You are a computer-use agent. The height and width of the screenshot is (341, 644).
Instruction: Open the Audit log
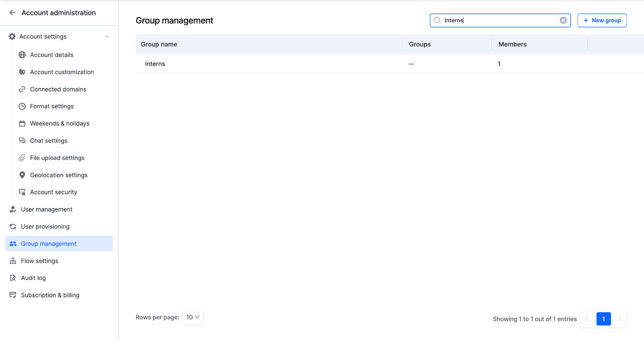click(33, 278)
